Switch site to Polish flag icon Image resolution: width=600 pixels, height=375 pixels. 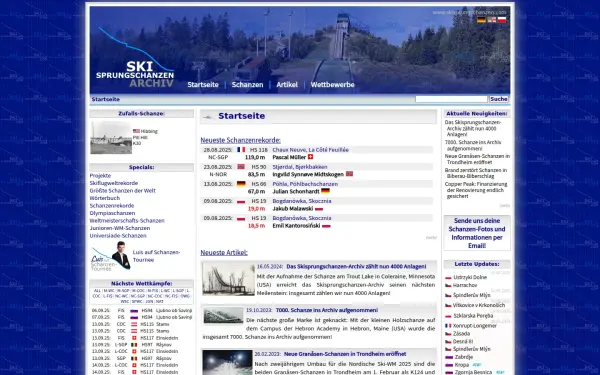pos(502,20)
